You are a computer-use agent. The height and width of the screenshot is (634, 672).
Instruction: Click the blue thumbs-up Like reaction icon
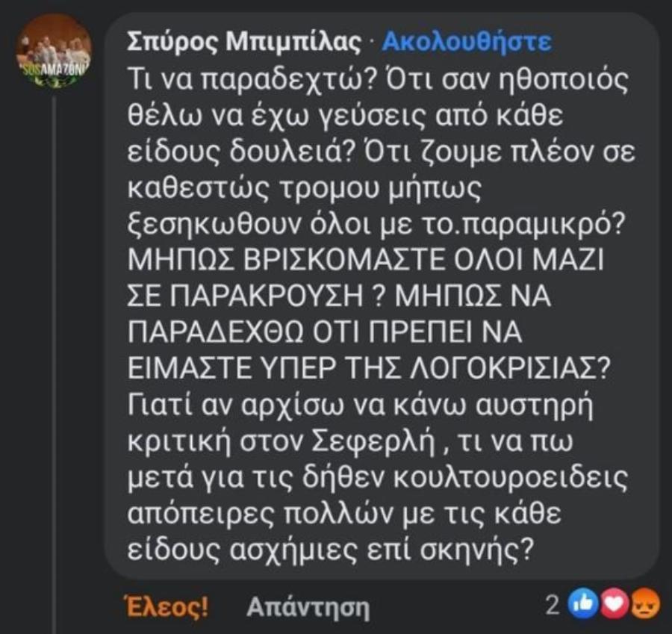pos(582,603)
